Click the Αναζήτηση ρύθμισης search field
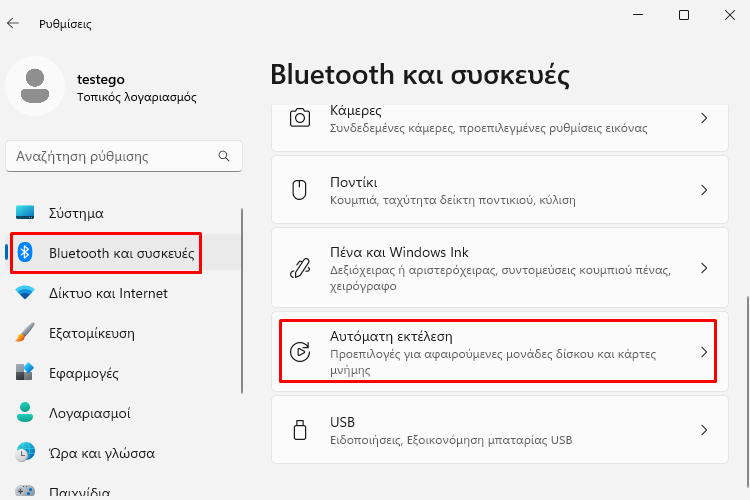The height and width of the screenshot is (500, 750). pyautogui.click(x=124, y=156)
